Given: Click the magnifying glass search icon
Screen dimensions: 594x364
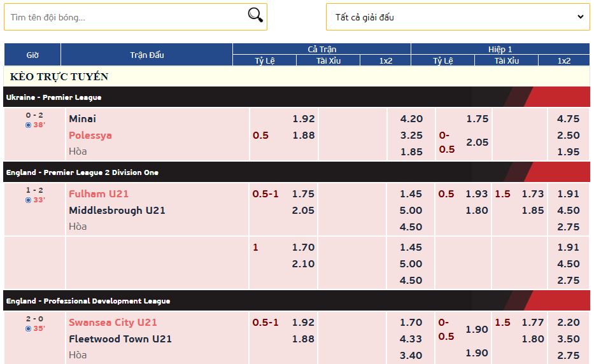Looking at the screenshot, I should [x=255, y=16].
